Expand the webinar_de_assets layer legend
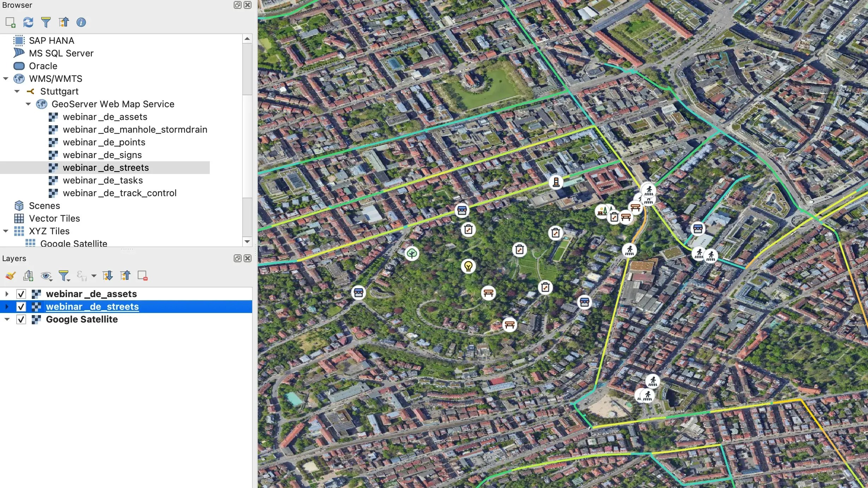 (x=7, y=294)
